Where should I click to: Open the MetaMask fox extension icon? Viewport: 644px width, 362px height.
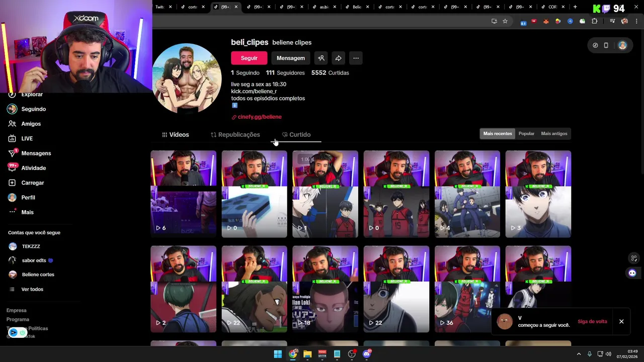coord(546,21)
